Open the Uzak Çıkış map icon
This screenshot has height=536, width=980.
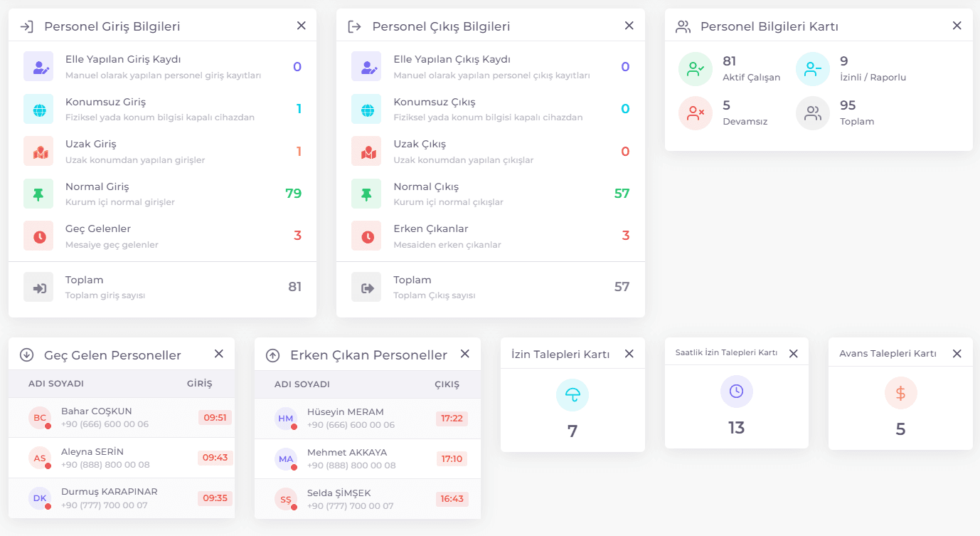tap(366, 151)
